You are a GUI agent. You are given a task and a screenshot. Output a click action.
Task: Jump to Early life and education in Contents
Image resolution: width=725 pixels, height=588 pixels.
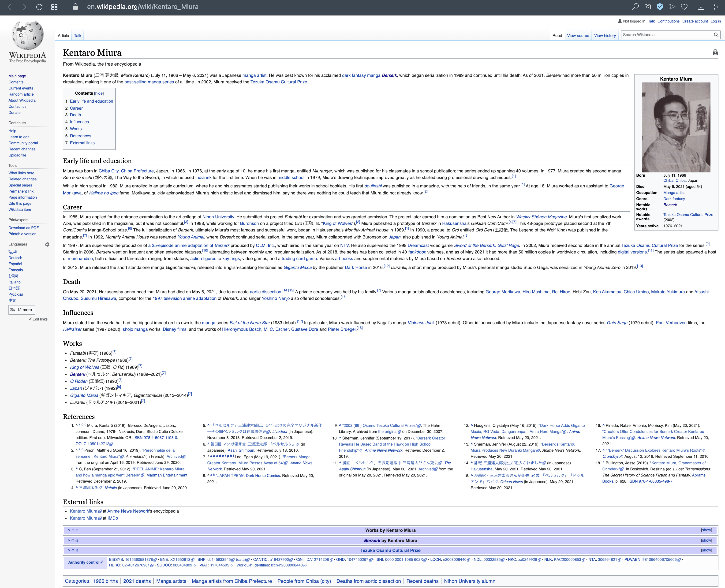(x=91, y=101)
